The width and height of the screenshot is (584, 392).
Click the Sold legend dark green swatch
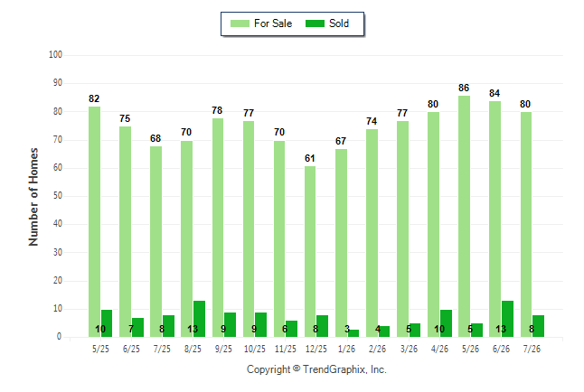tap(315, 23)
